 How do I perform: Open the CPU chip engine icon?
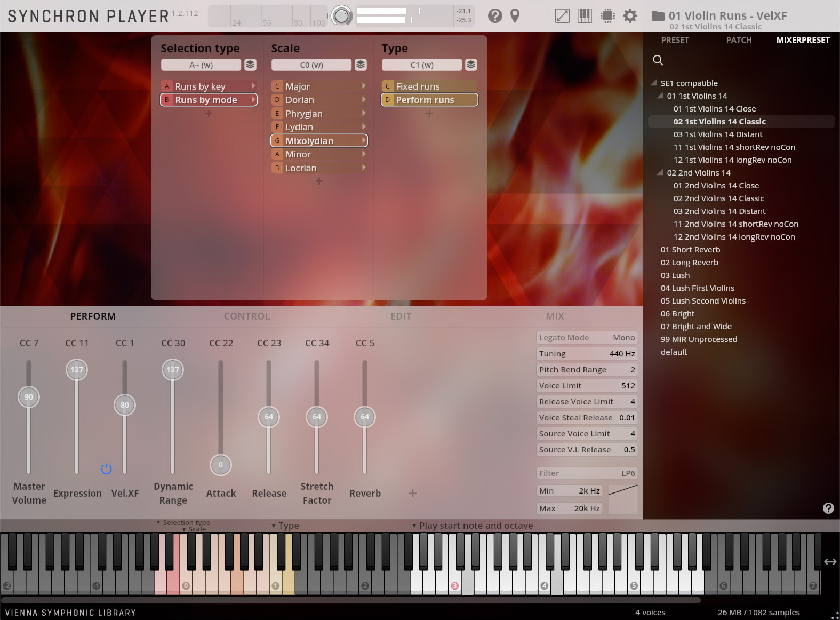click(x=607, y=16)
